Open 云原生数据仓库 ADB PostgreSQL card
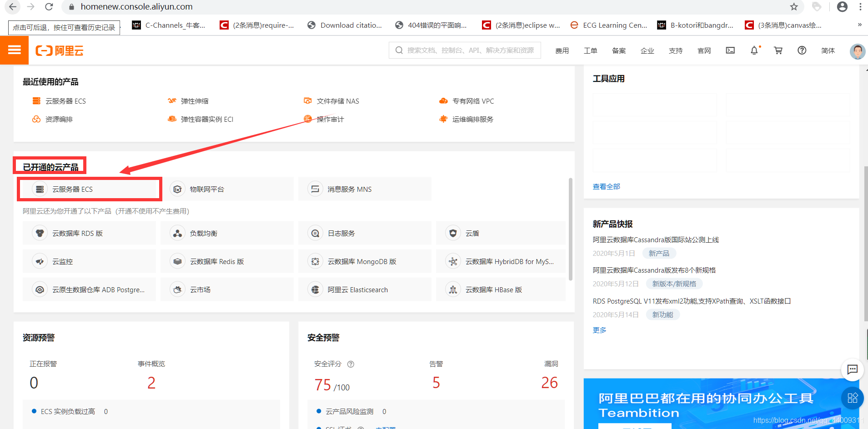This screenshot has width=868, height=429. point(89,289)
